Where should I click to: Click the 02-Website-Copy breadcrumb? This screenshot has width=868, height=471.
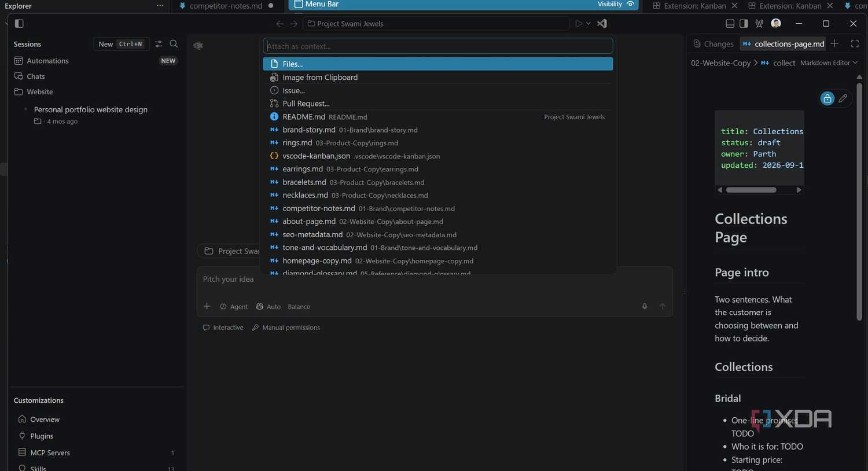(x=720, y=63)
